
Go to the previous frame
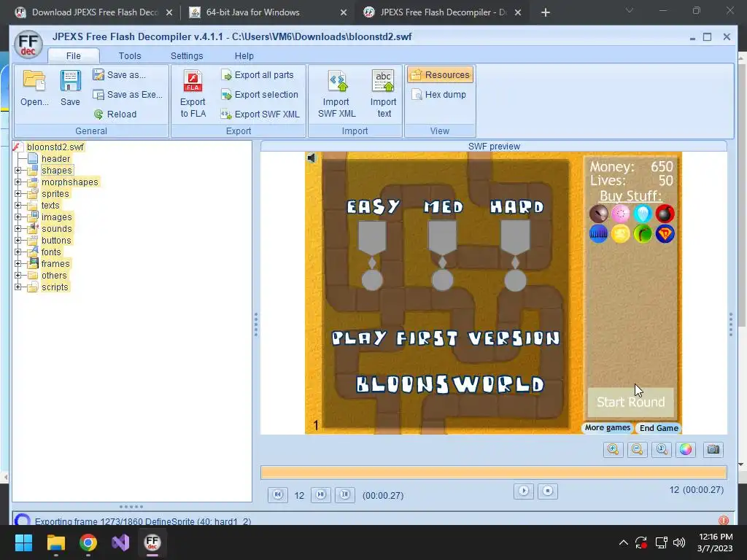point(278,495)
